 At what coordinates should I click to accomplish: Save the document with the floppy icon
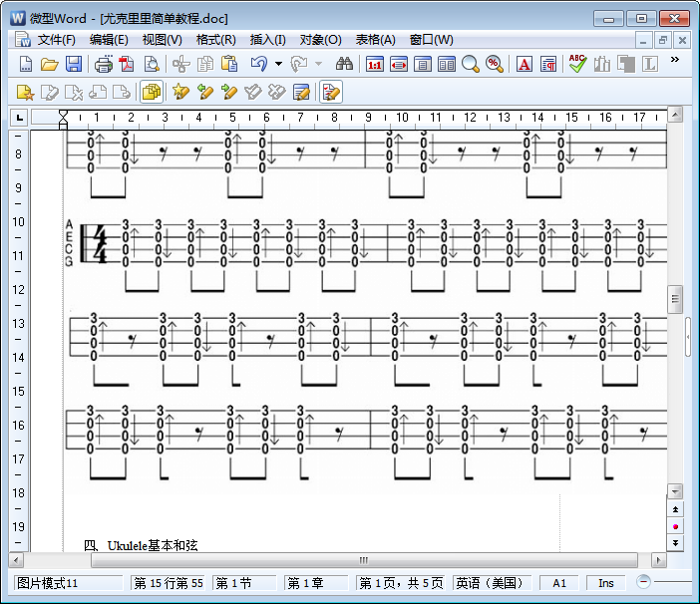74,64
